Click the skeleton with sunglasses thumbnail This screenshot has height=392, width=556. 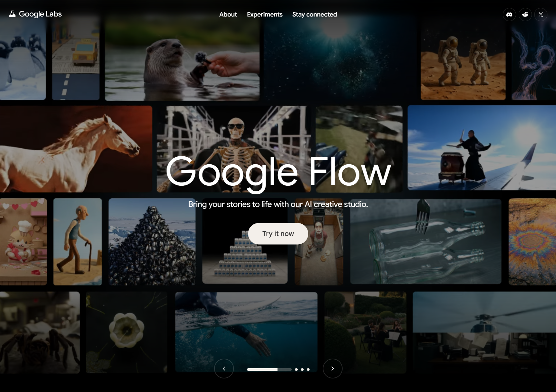tap(234, 149)
